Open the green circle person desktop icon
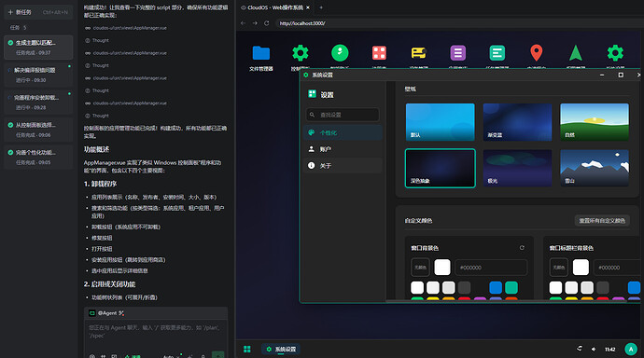This screenshot has width=644, height=358. point(340,53)
